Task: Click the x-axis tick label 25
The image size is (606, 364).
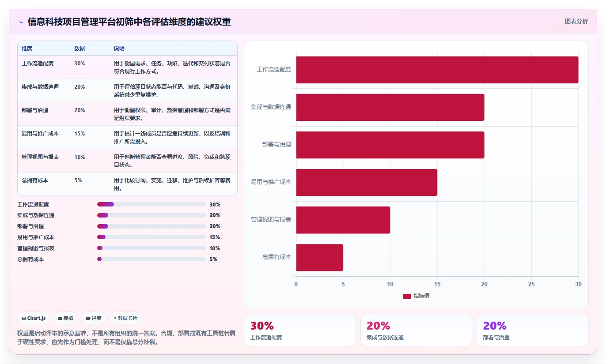Action: tap(531, 285)
